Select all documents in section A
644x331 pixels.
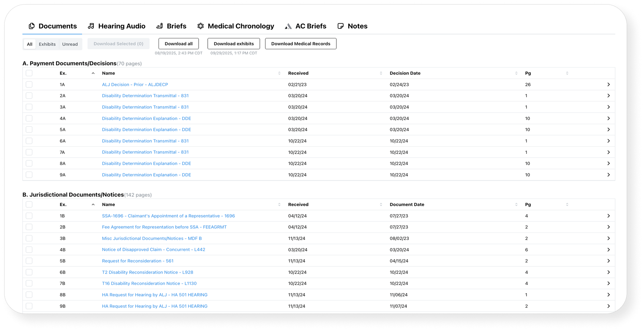click(x=29, y=73)
